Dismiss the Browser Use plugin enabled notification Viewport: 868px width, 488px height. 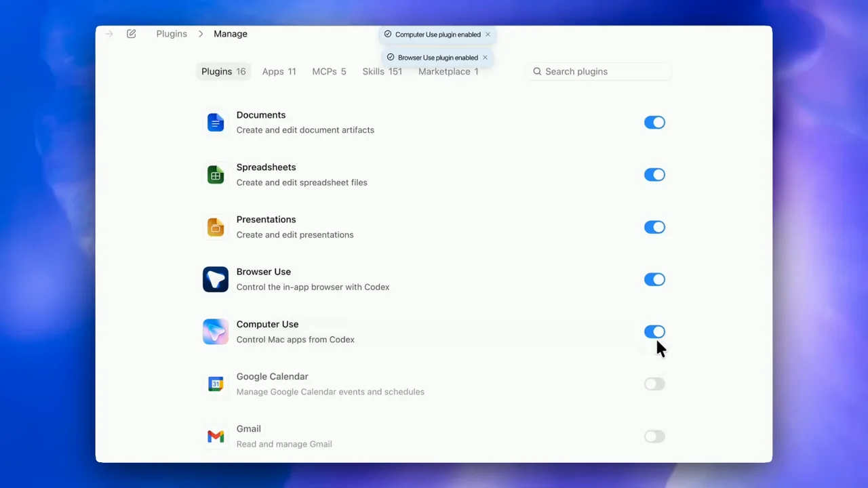coord(485,58)
